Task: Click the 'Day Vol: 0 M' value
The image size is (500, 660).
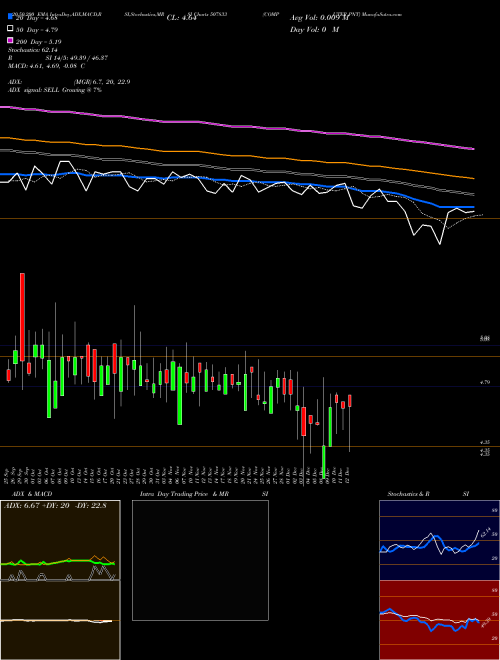Action: (314, 29)
